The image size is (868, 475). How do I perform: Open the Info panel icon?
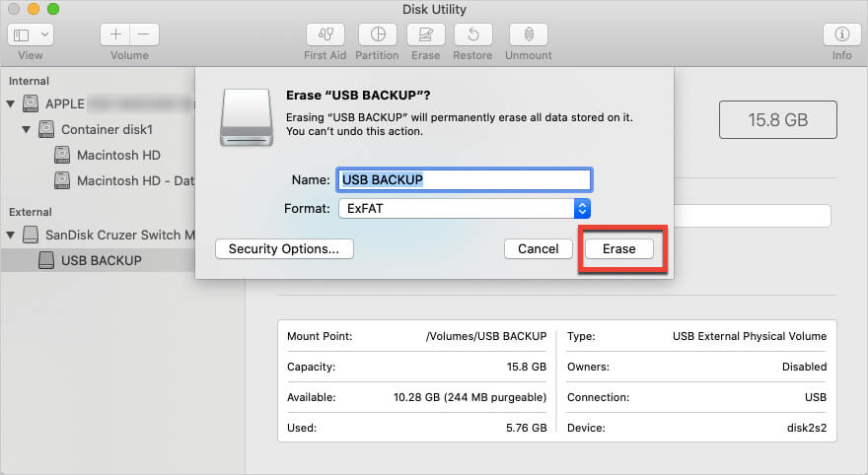pyautogui.click(x=842, y=34)
